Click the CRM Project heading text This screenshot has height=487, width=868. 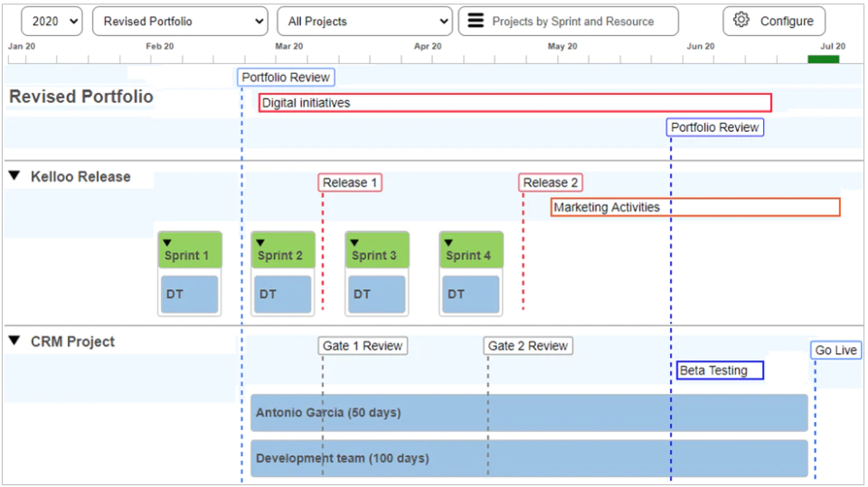coord(72,342)
